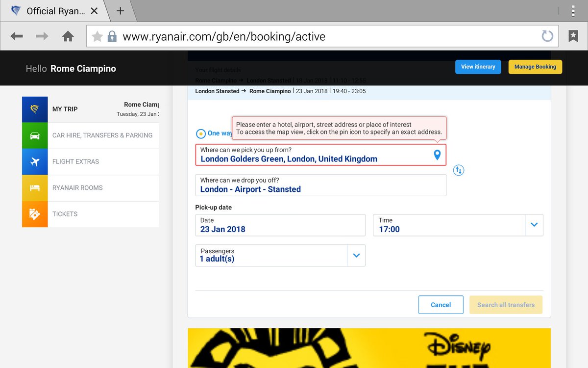Click the Manage Booking button
This screenshot has height=368, width=588.
coord(535,67)
